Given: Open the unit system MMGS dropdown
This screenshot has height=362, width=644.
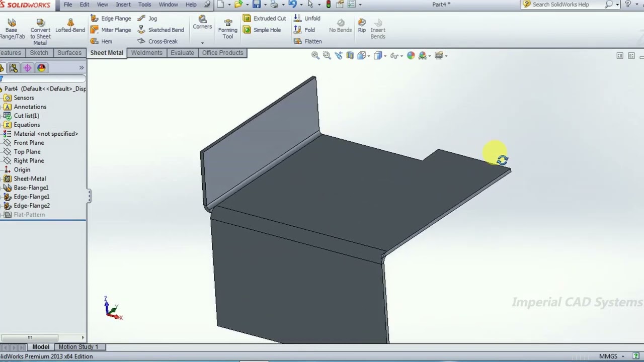Looking at the screenshot, I should point(624,356).
